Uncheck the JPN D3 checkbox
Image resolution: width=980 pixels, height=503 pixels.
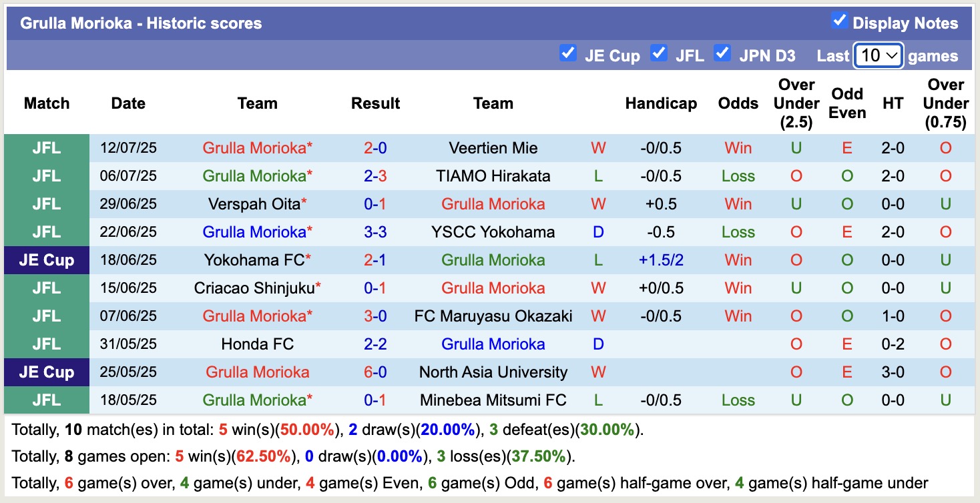(722, 53)
